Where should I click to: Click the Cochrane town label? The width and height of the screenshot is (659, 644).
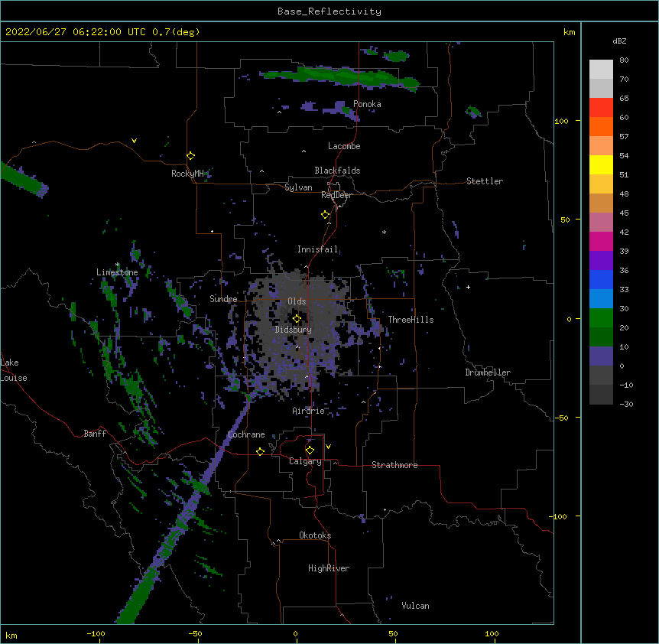246,434
